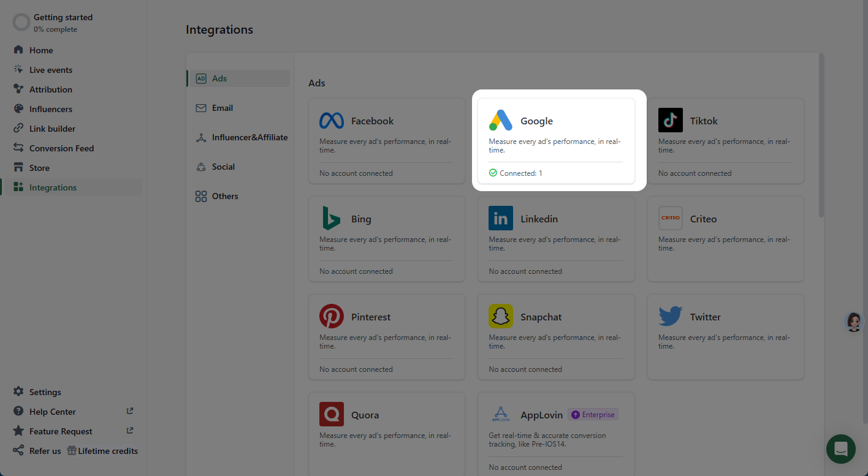The height and width of the screenshot is (476, 868).
Task: Click the Facebook Meta logo
Action: coord(332,121)
